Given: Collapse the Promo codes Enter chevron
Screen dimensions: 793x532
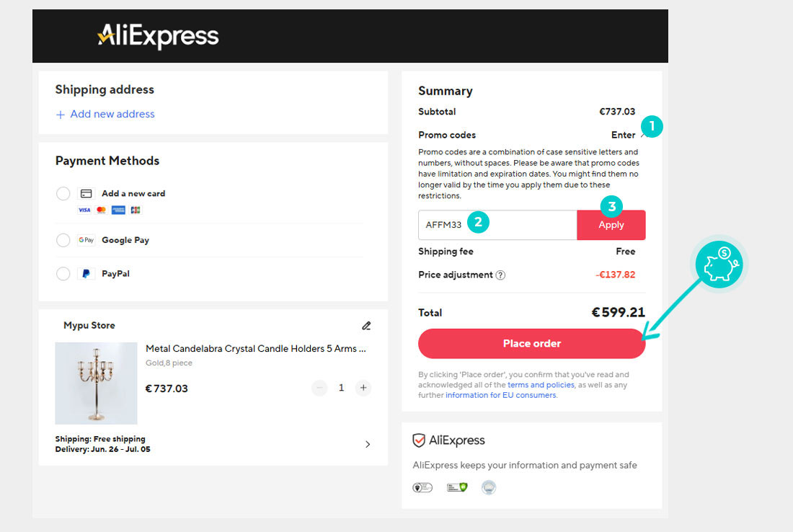Looking at the screenshot, I should click(642, 136).
